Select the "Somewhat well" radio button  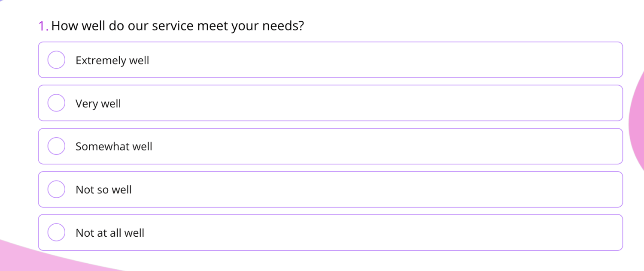point(56,146)
